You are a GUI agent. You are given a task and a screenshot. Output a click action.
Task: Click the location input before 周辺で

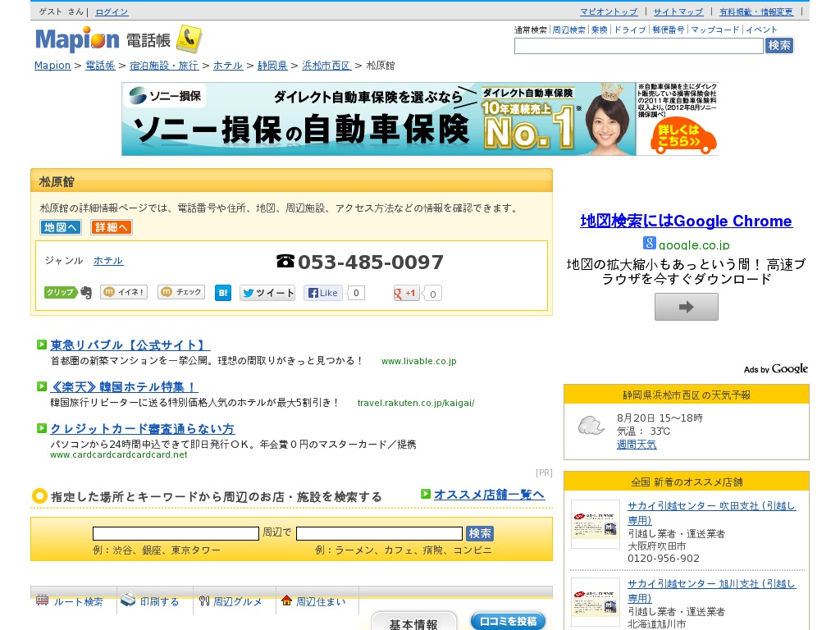176,533
